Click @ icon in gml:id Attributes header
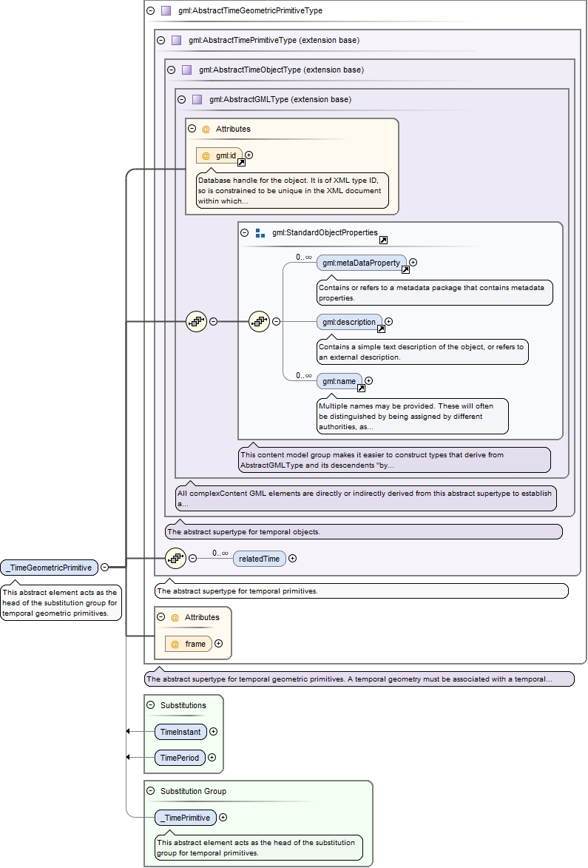 pyautogui.click(x=206, y=129)
